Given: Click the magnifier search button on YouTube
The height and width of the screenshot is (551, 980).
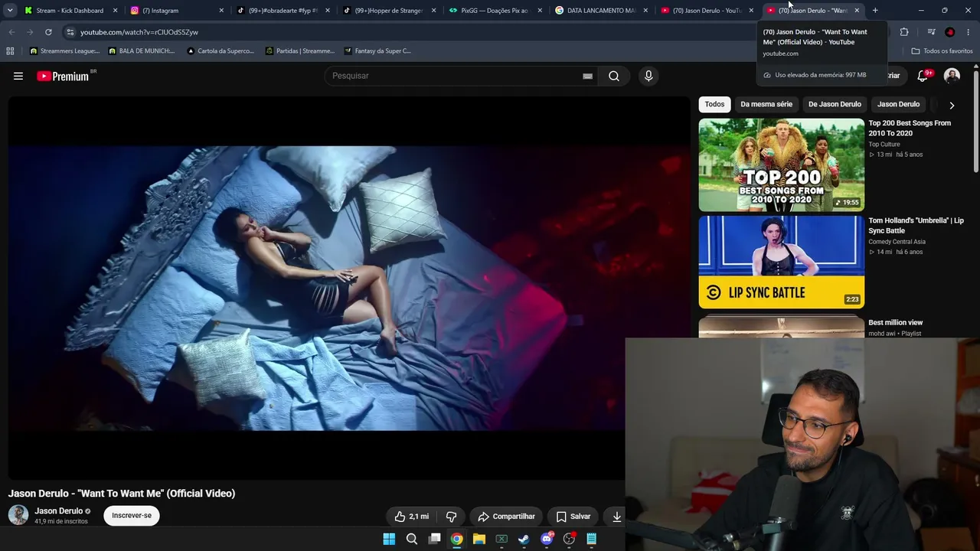Looking at the screenshot, I should tap(614, 76).
